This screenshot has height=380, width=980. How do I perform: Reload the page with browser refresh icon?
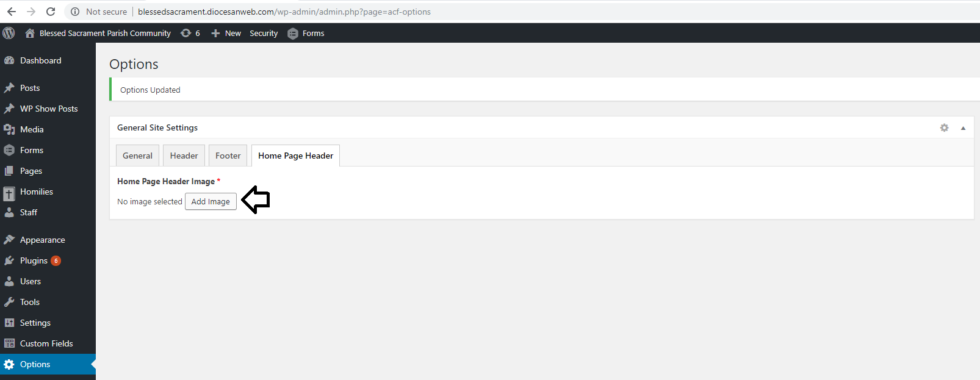coord(51,12)
